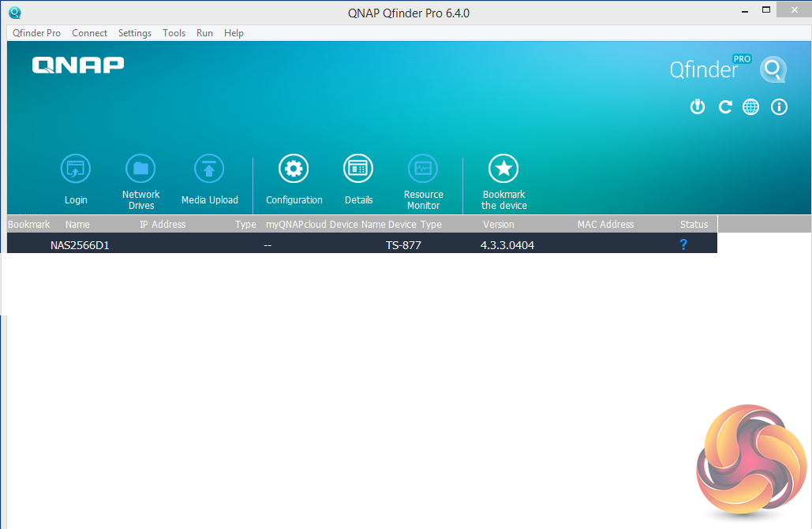Open the Qfinder Pro menu

coord(37,33)
